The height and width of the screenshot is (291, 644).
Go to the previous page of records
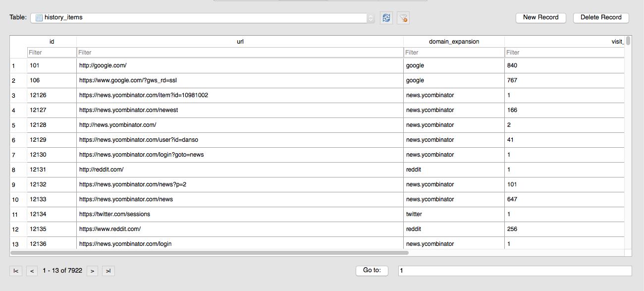[x=32, y=271]
